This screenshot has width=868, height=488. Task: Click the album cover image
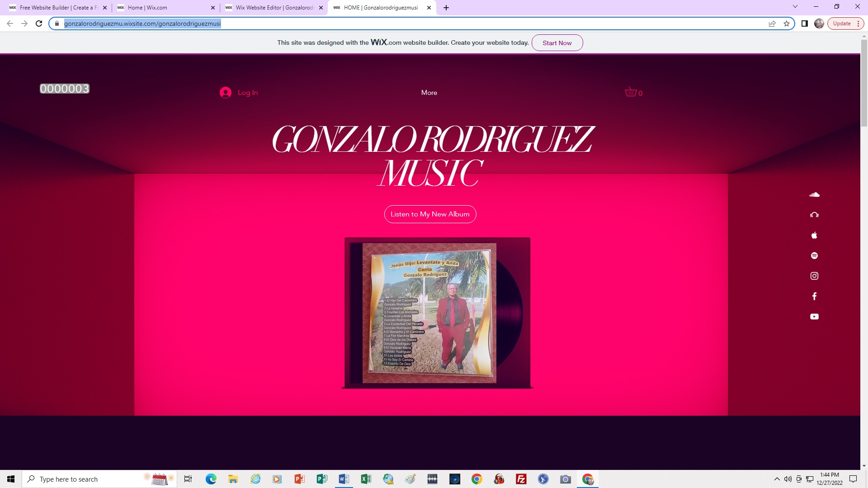tap(429, 313)
